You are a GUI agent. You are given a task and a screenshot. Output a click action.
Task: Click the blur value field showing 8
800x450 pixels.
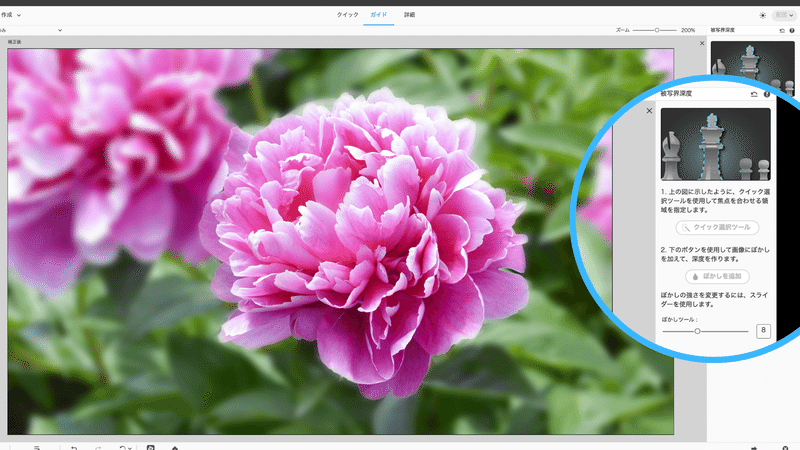click(x=763, y=331)
